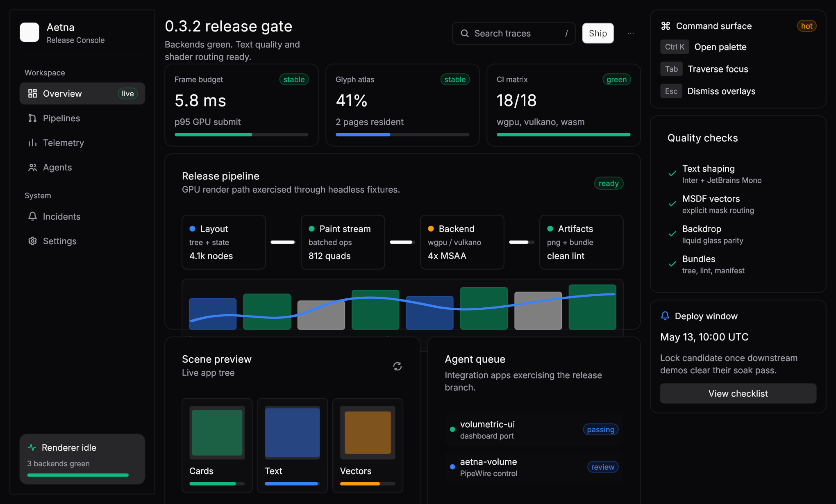The image size is (836, 504).
Task: Click the View checklist button
Action: click(738, 393)
